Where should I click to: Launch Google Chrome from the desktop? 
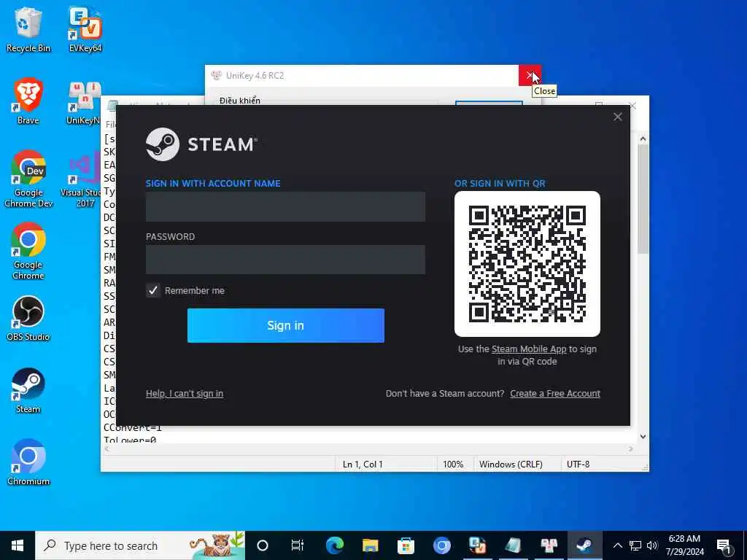[28, 251]
